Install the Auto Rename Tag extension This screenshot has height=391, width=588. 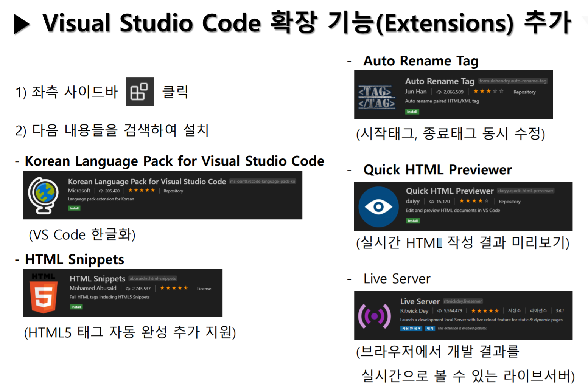pyautogui.click(x=412, y=112)
